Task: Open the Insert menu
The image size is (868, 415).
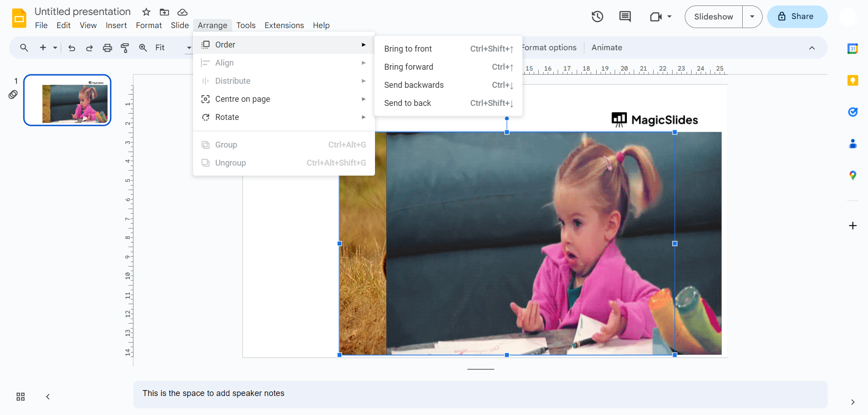Action: (x=116, y=25)
